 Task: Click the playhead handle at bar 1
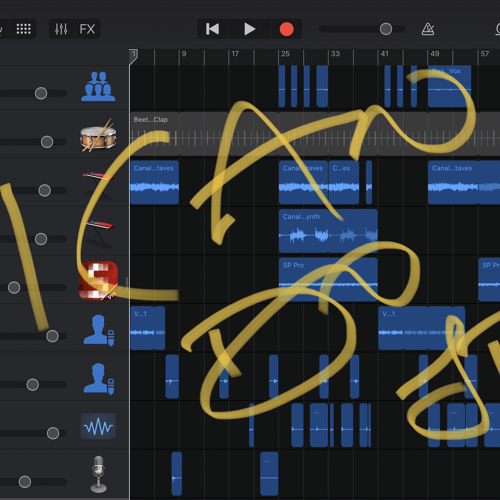tap(133, 56)
